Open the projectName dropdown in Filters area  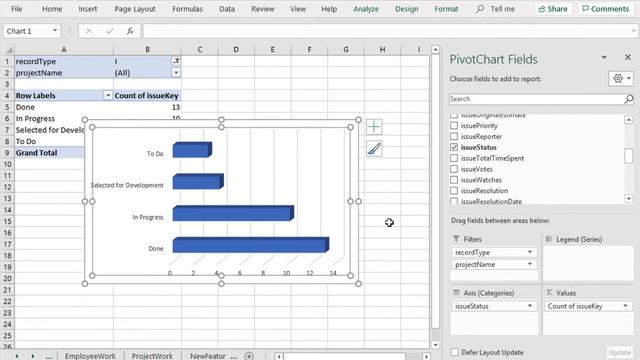click(x=530, y=264)
